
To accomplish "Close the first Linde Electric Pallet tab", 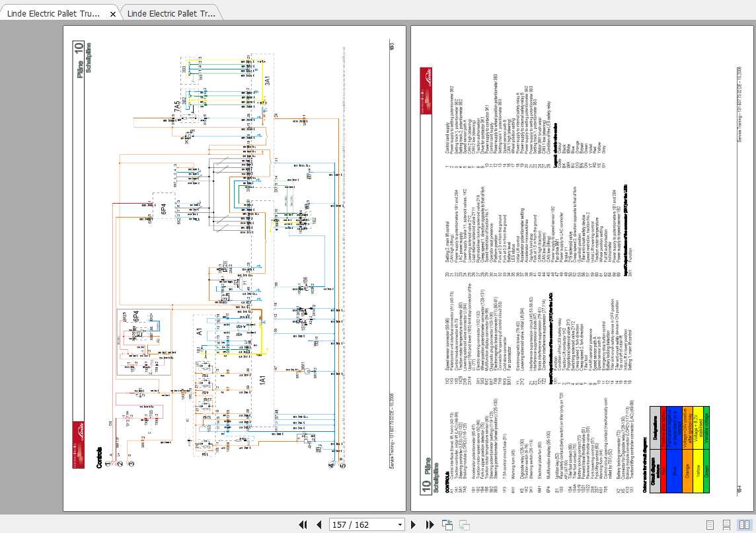I will coord(113,14).
